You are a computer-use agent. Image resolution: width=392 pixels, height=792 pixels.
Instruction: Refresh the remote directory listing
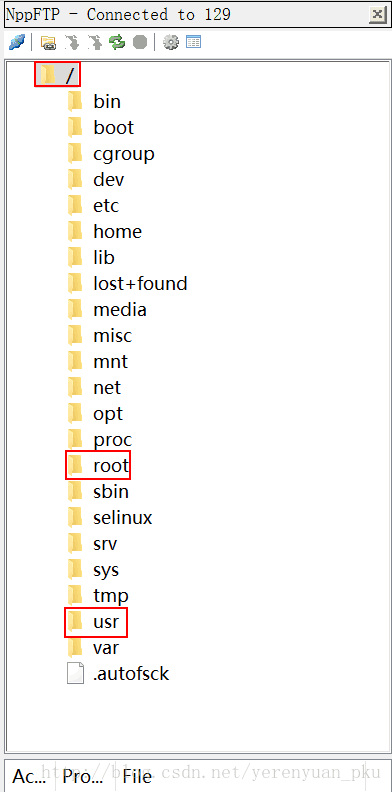pos(117,42)
